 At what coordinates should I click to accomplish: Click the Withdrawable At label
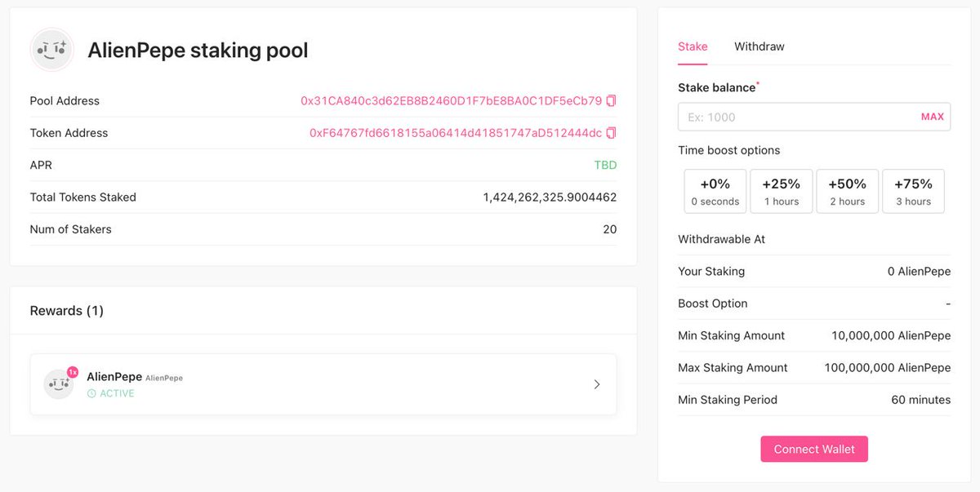(x=722, y=239)
